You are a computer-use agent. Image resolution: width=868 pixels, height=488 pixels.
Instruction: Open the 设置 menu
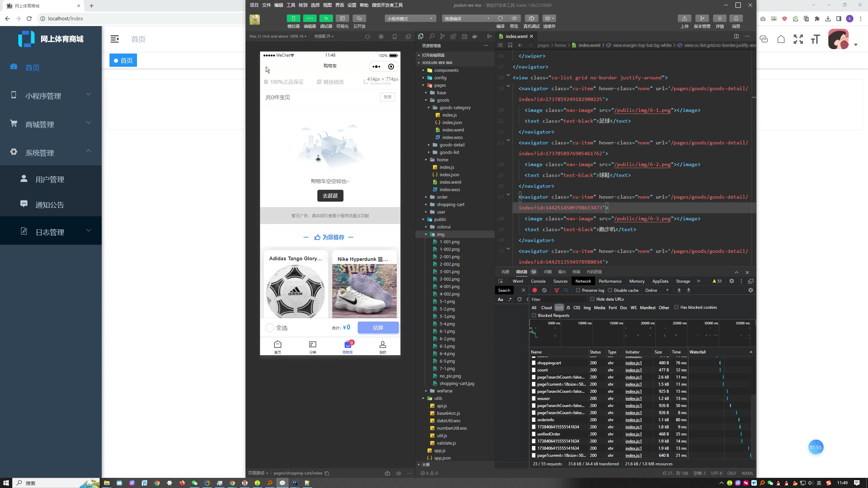pyautogui.click(x=352, y=5)
